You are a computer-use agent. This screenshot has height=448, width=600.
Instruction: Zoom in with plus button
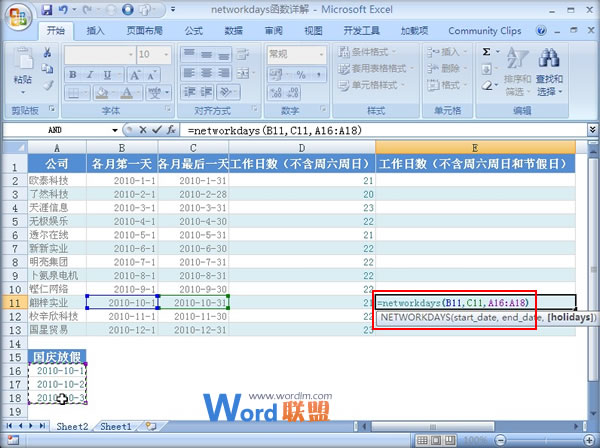click(590, 440)
